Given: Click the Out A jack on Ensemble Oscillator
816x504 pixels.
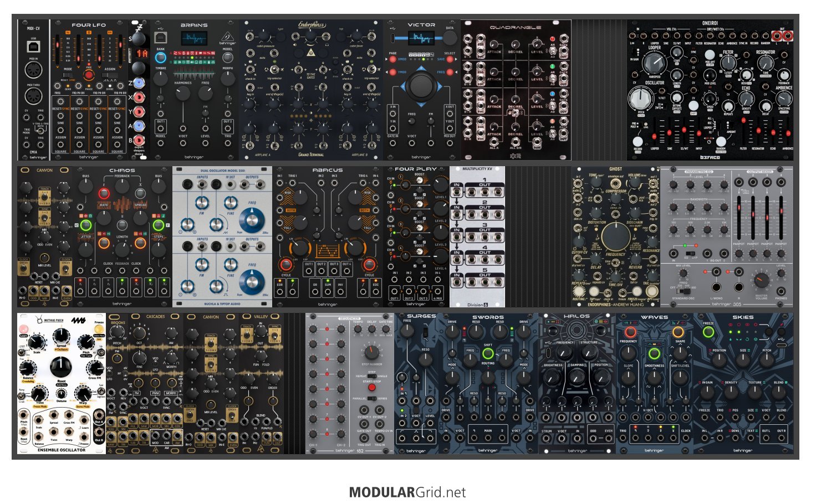Looking at the screenshot, I should (99, 414).
